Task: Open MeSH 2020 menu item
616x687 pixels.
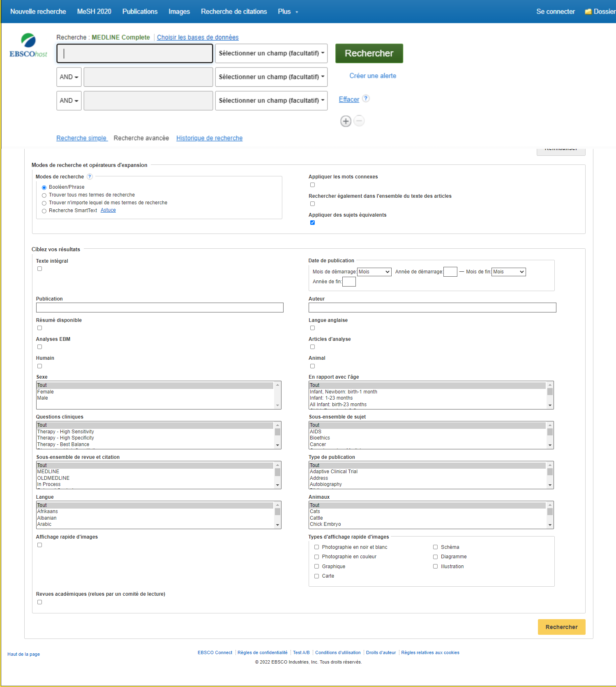Action: coord(94,12)
